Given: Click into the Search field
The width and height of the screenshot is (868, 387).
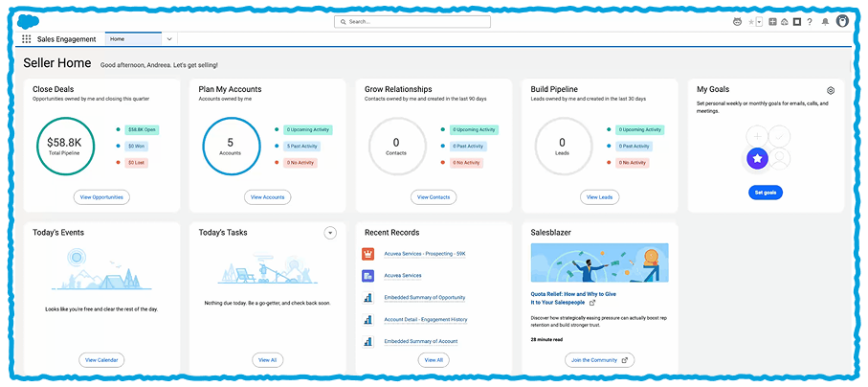Looking at the screenshot, I should point(412,21).
